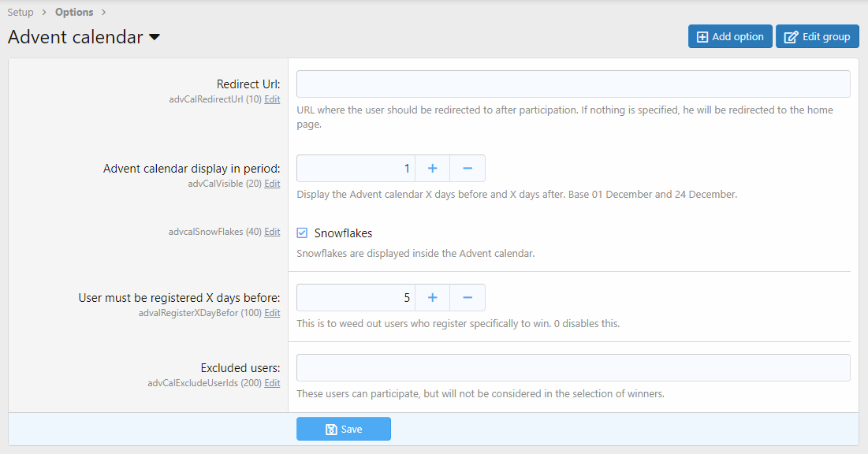Uncheck the Snowflakes checkbox

[302, 233]
